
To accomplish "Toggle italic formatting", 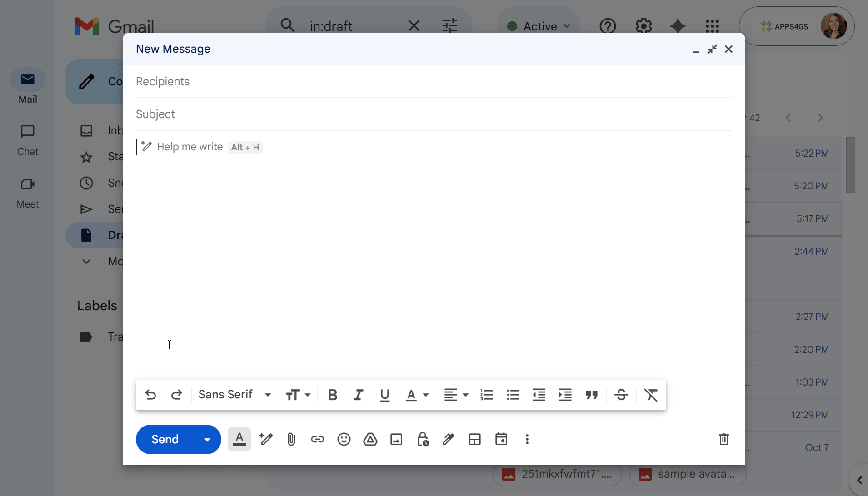I will (x=358, y=395).
